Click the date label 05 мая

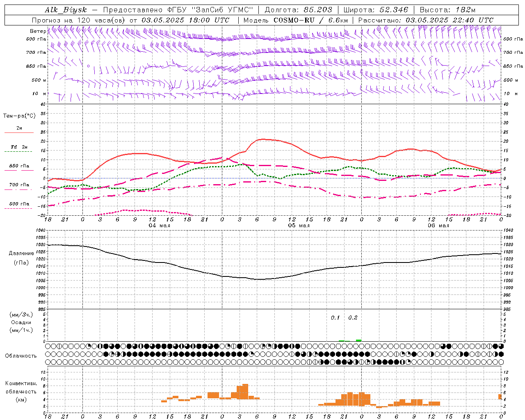click(299, 226)
